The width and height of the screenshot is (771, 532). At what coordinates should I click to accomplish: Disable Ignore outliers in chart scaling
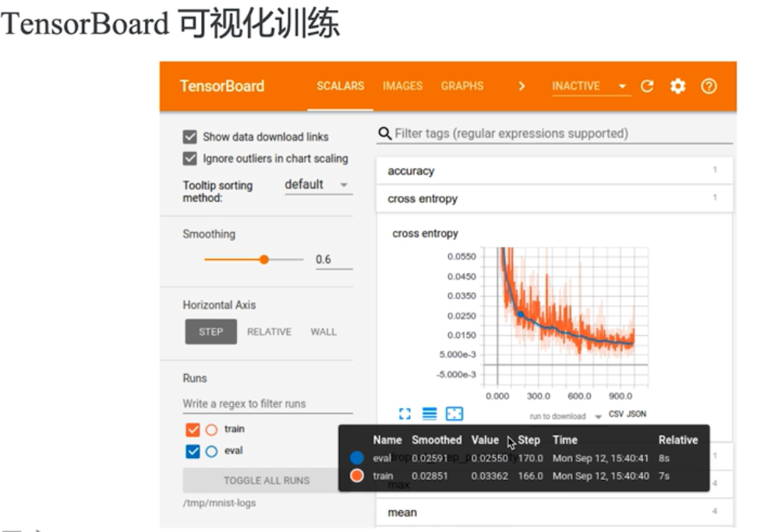(x=189, y=158)
